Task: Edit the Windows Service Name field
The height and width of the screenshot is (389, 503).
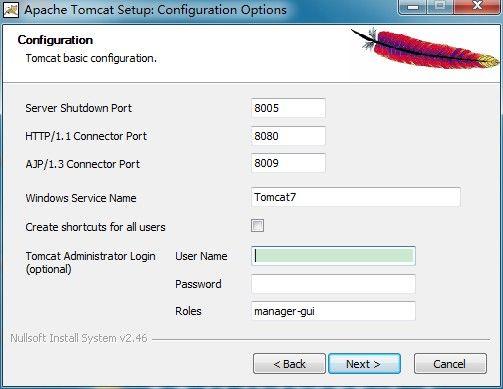Action: click(356, 197)
